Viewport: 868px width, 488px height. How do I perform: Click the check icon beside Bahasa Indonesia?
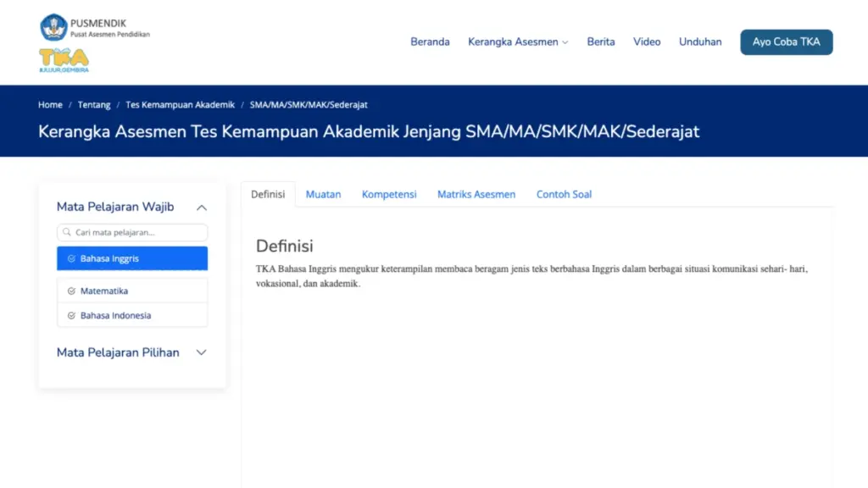point(71,315)
